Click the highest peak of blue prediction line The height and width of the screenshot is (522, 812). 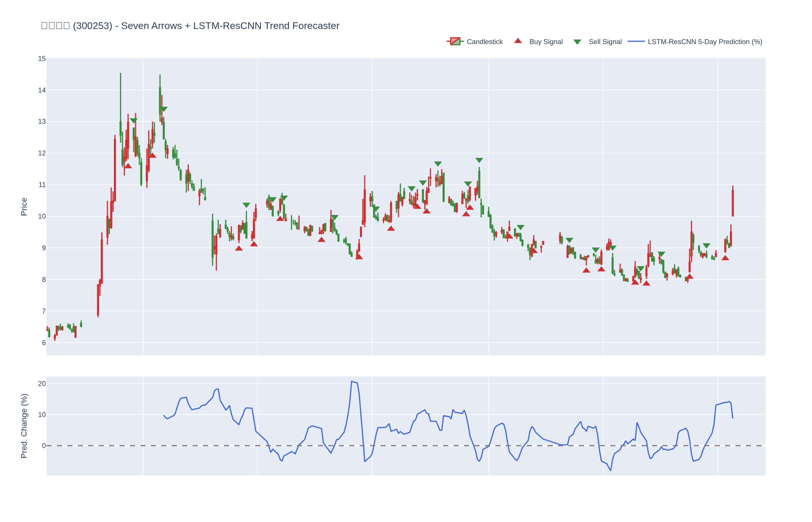pos(352,381)
